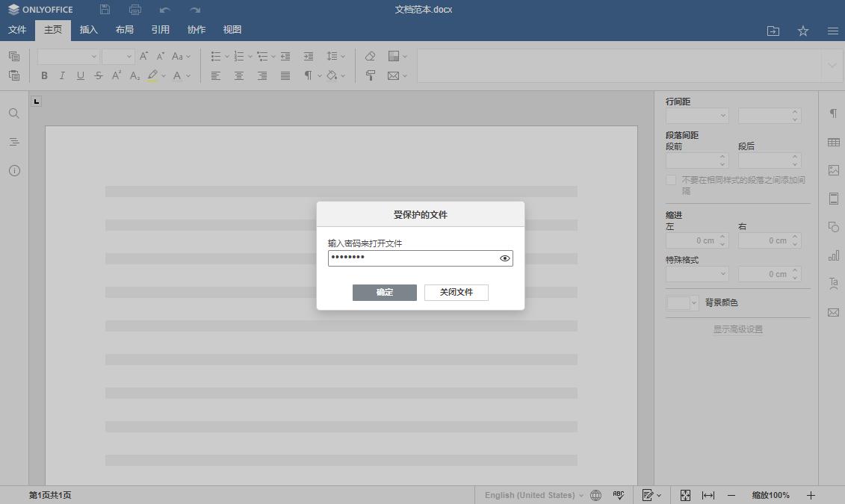Click the 关闭文件 button
The image size is (845, 504).
click(456, 293)
